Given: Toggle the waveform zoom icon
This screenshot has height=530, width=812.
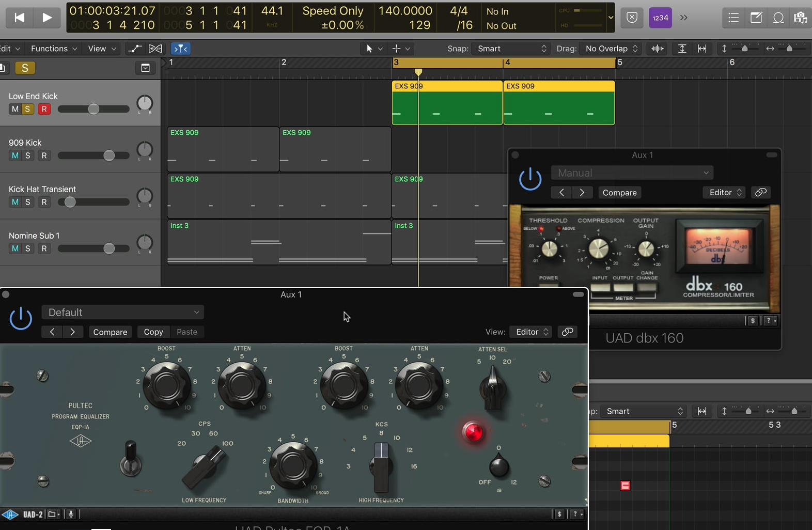Looking at the screenshot, I should 658,49.
